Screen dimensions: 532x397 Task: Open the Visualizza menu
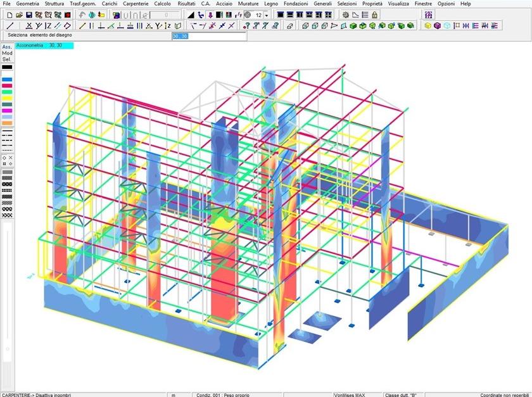tap(398, 4)
